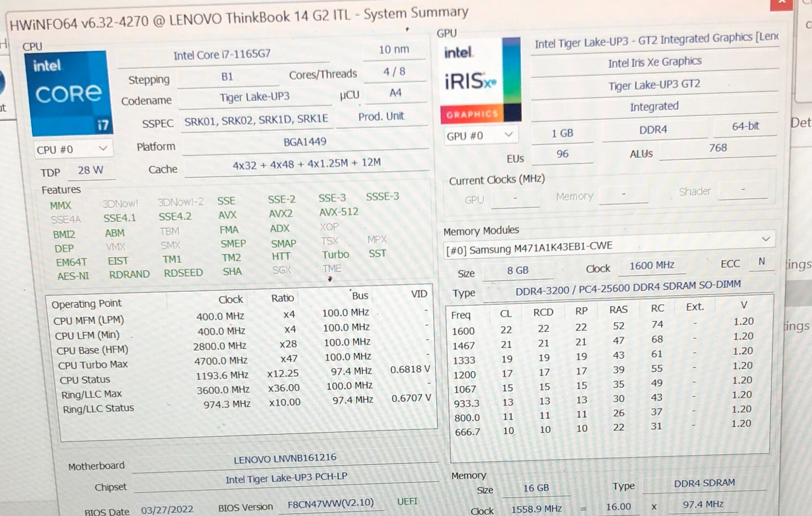Click the memory module Size value 8 GB

coord(518,270)
